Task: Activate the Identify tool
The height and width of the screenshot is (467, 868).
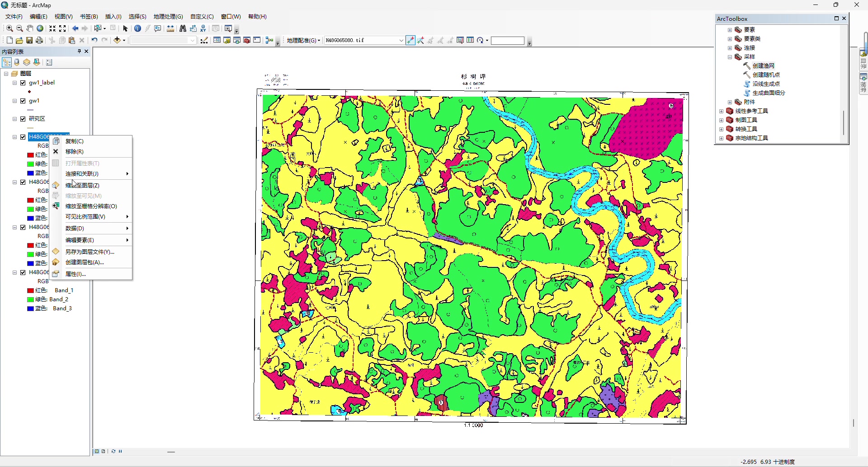Action: tap(138, 28)
